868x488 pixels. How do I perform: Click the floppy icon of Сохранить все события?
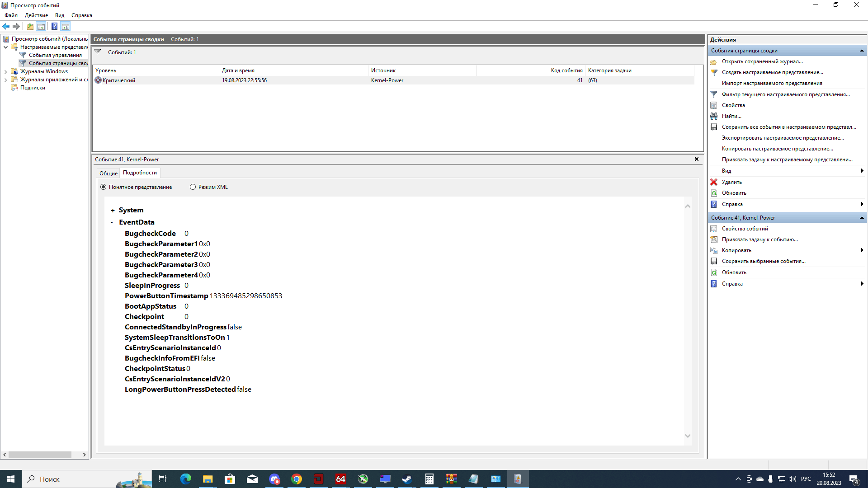point(714,127)
